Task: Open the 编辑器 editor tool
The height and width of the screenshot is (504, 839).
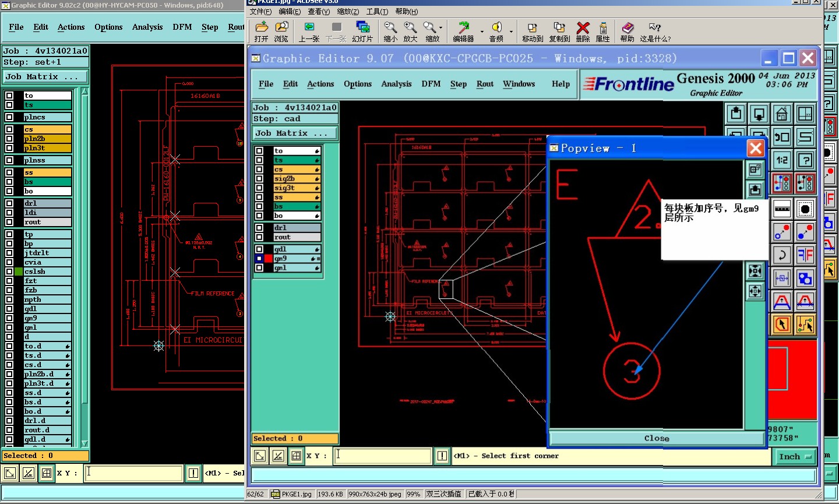Action: pyautogui.click(x=464, y=31)
